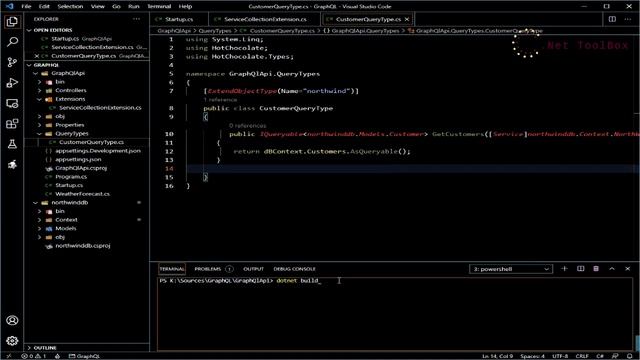Open the Test flask view

point(12,144)
